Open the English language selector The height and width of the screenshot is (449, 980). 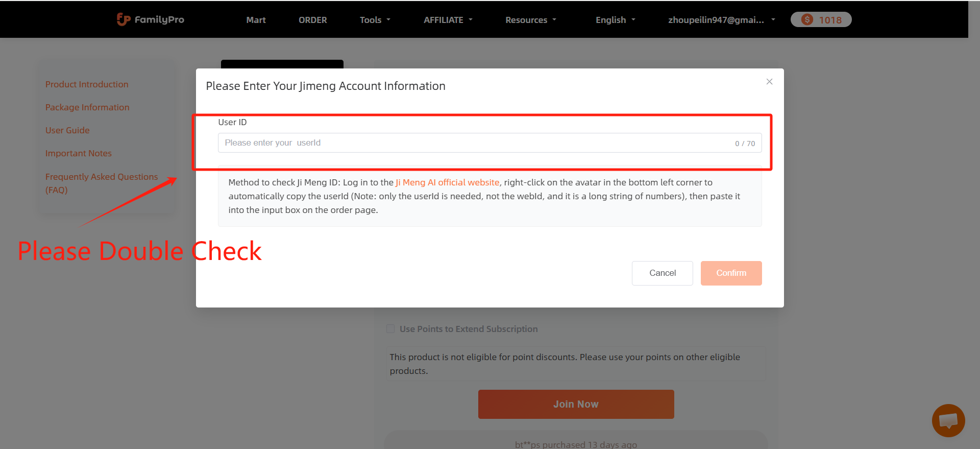click(616, 20)
